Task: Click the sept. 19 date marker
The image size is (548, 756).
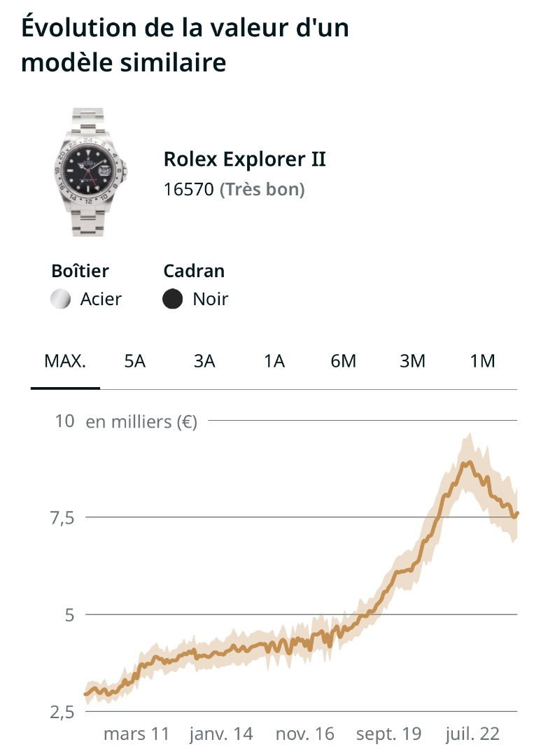Action: pos(389,734)
